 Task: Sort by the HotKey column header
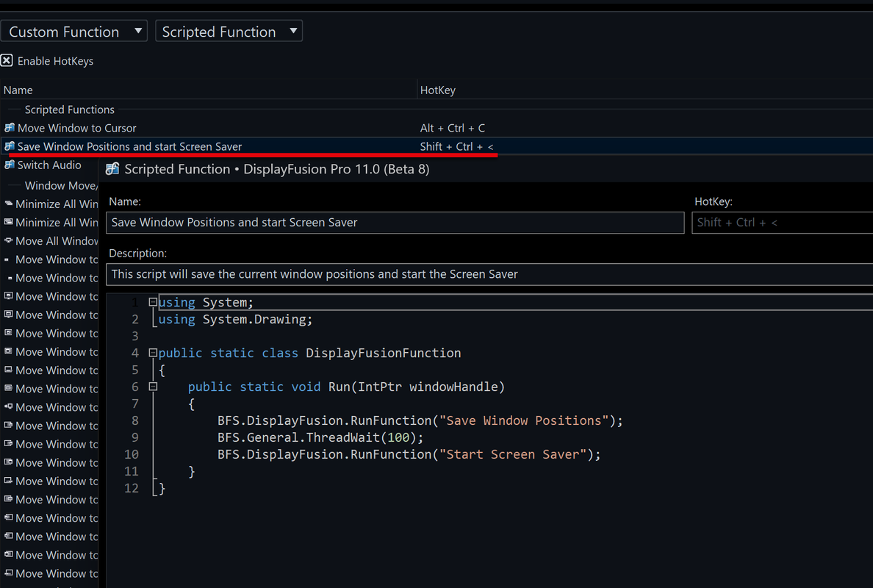[x=438, y=90]
